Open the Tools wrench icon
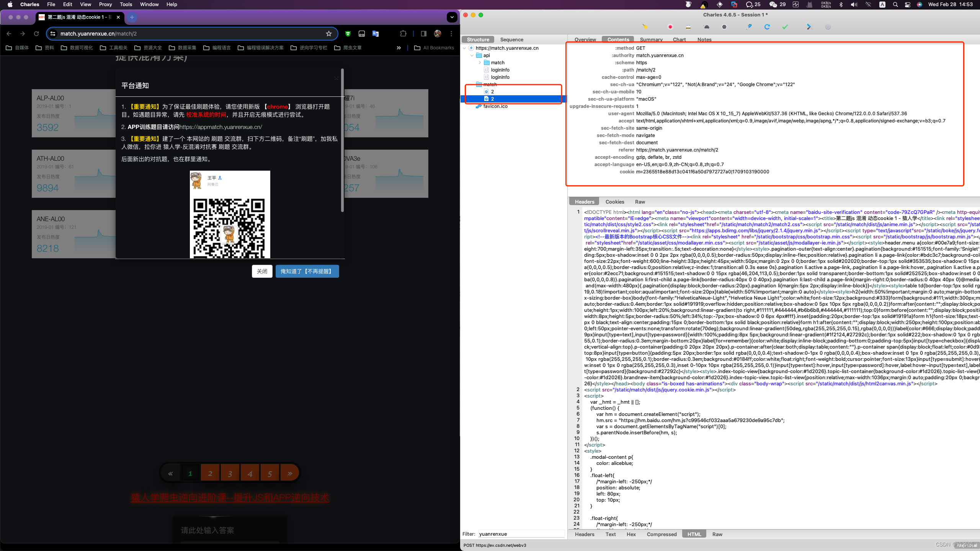The width and height of the screenshot is (980, 551). click(x=809, y=27)
